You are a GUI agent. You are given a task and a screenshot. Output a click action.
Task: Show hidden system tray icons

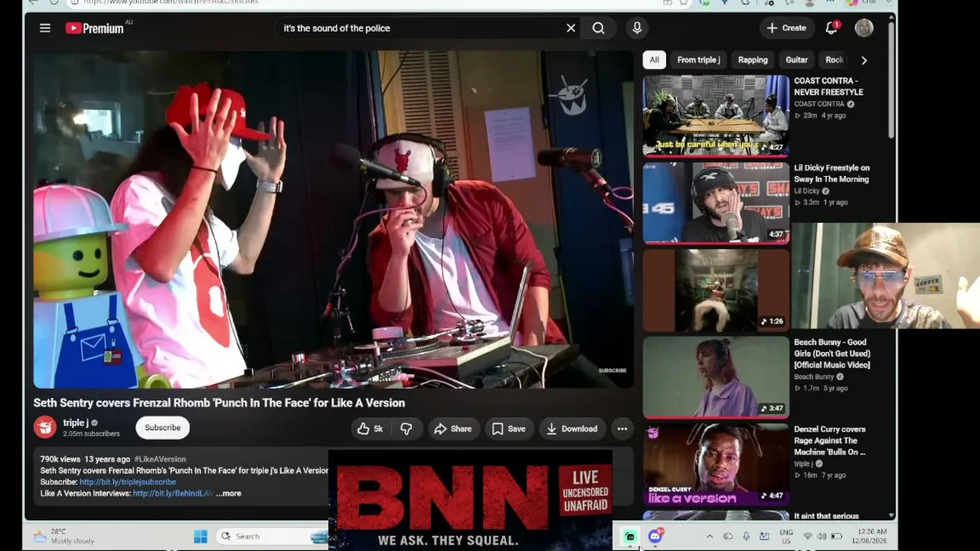709,536
